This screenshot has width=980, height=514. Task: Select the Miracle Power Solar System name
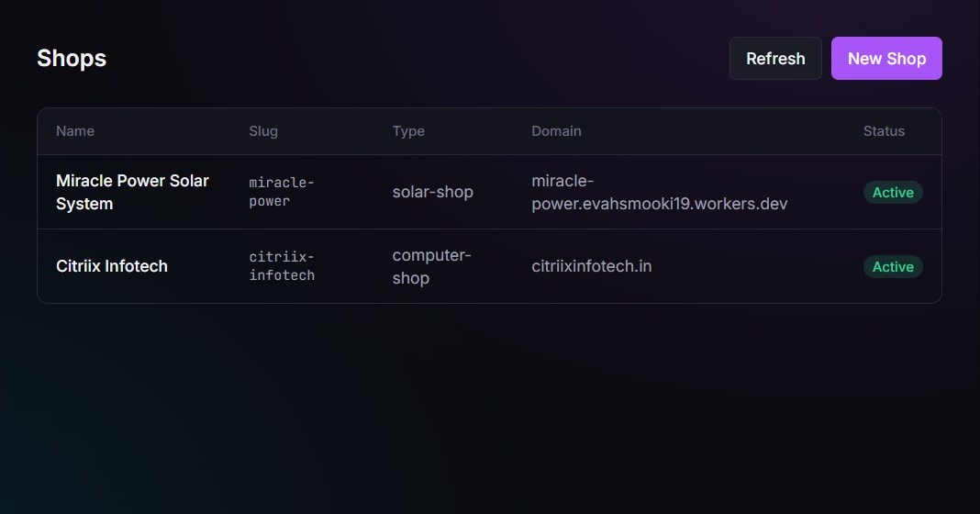[x=132, y=192]
